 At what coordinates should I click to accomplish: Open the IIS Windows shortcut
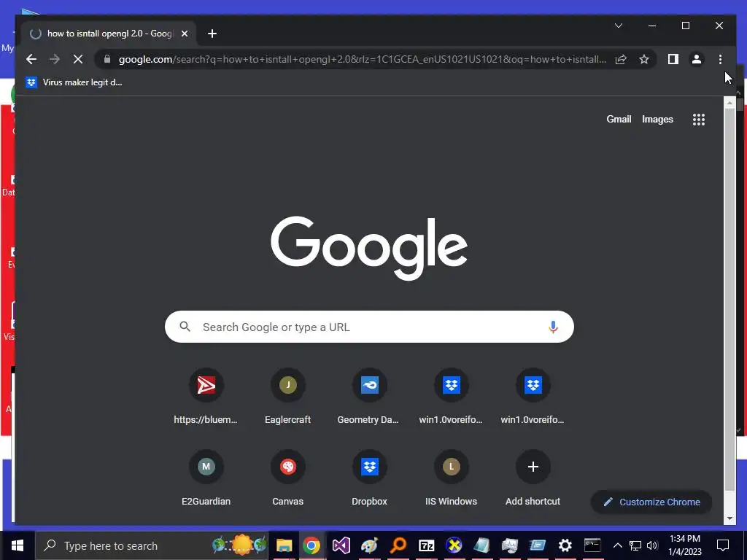(x=451, y=478)
